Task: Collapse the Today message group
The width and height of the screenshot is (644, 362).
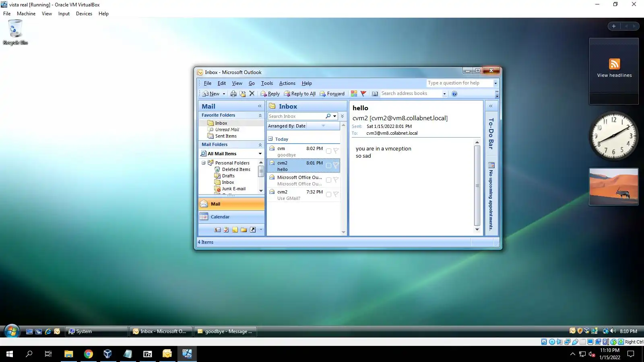Action: 270,139
